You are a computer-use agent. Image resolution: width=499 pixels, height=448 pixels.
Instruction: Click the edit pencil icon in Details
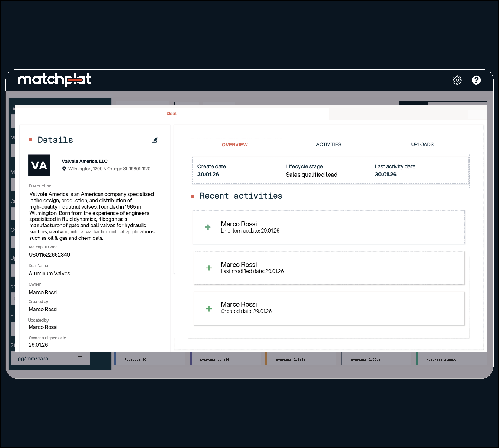155,140
